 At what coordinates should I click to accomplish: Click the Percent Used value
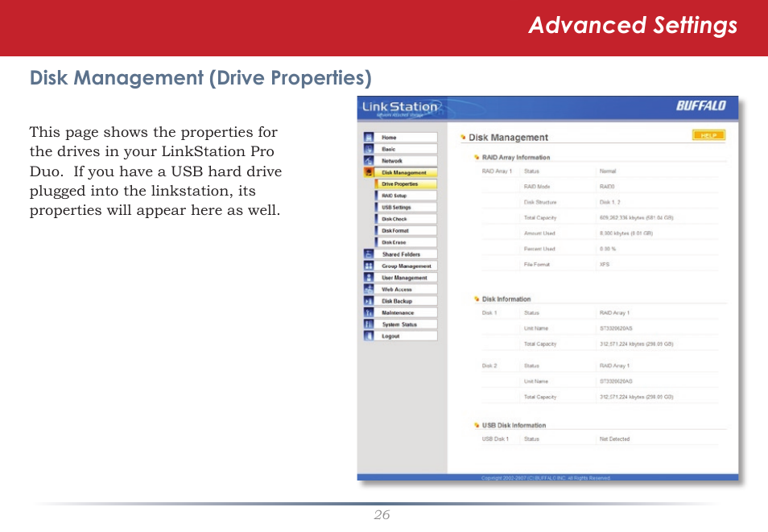607,249
